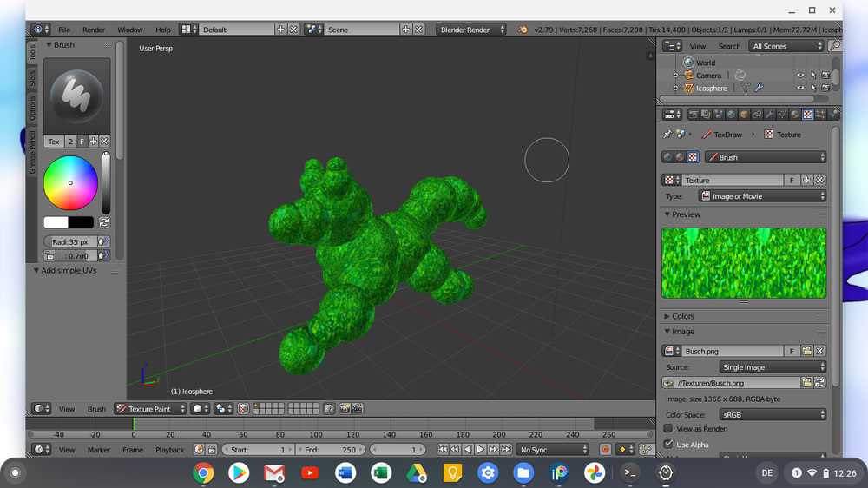This screenshot has width=868, height=488.
Task: Click the Brush menu in 3D view header
Action: tap(96, 409)
